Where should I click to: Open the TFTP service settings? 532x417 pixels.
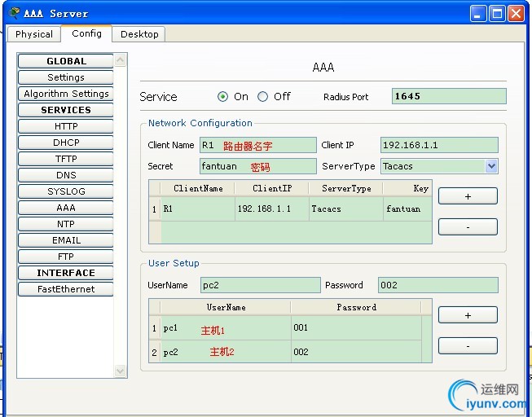pyautogui.click(x=66, y=159)
